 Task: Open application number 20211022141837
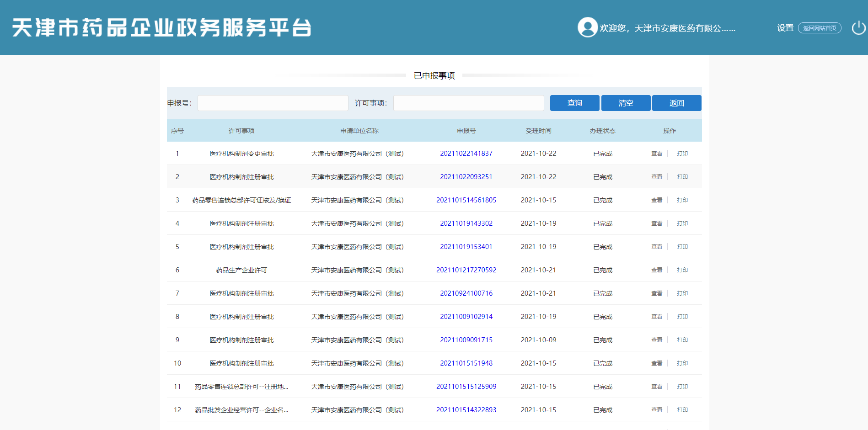pos(466,154)
